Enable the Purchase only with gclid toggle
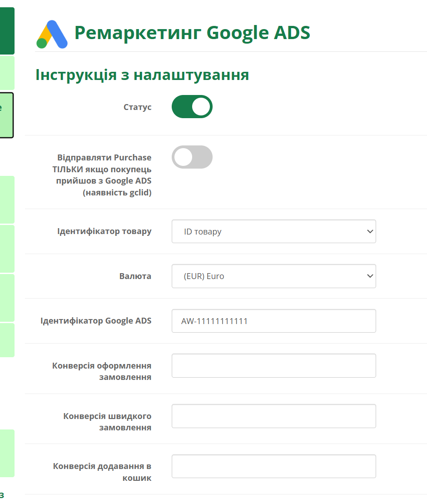The height and width of the screenshot is (504, 427). [192, 157]
